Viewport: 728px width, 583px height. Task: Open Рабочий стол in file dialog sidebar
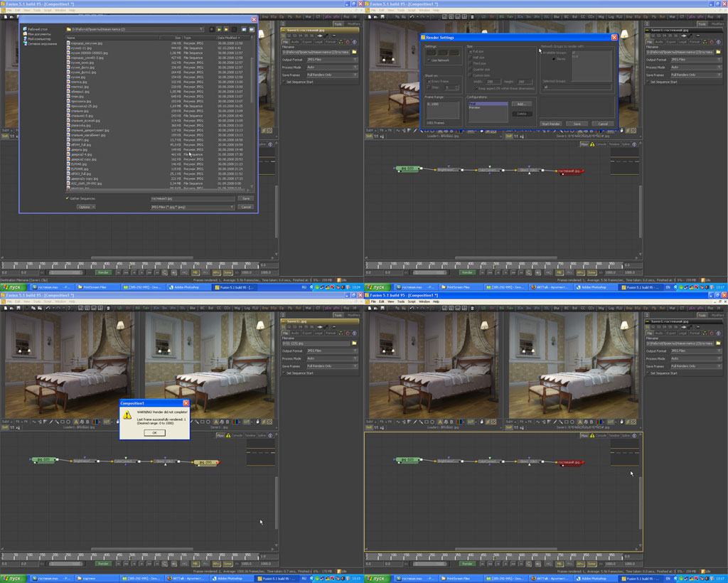point(38,29)
